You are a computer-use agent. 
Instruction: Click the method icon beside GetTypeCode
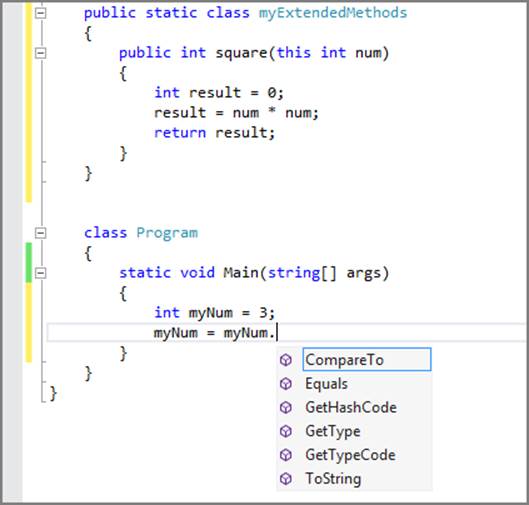click(286, 455)
